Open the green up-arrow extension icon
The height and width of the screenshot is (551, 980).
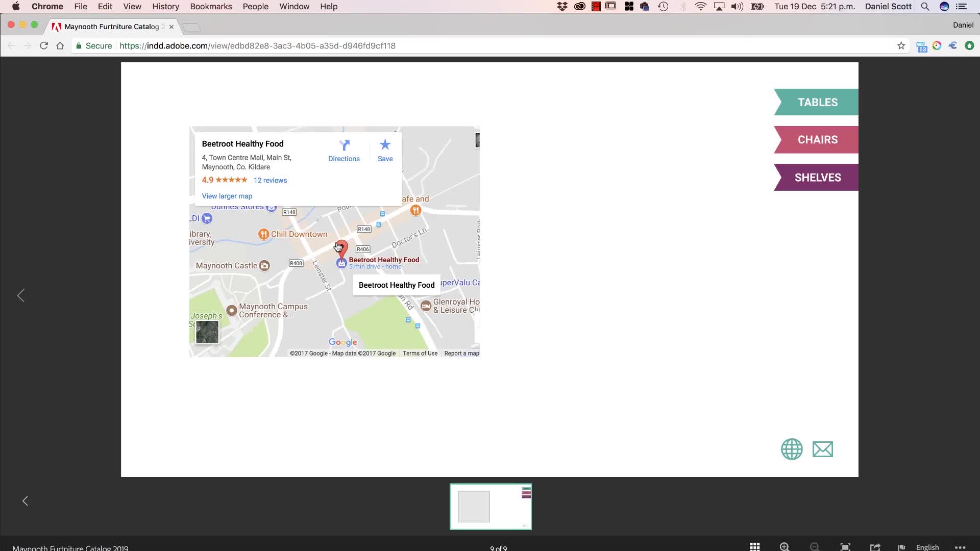coord(969,45)
